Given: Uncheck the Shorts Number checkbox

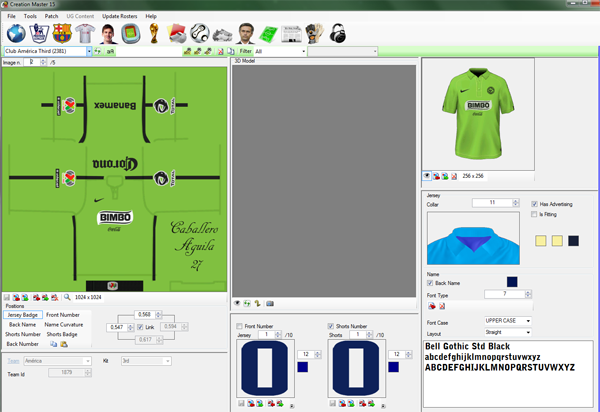Looking at the screenshot, I should 331,326.
